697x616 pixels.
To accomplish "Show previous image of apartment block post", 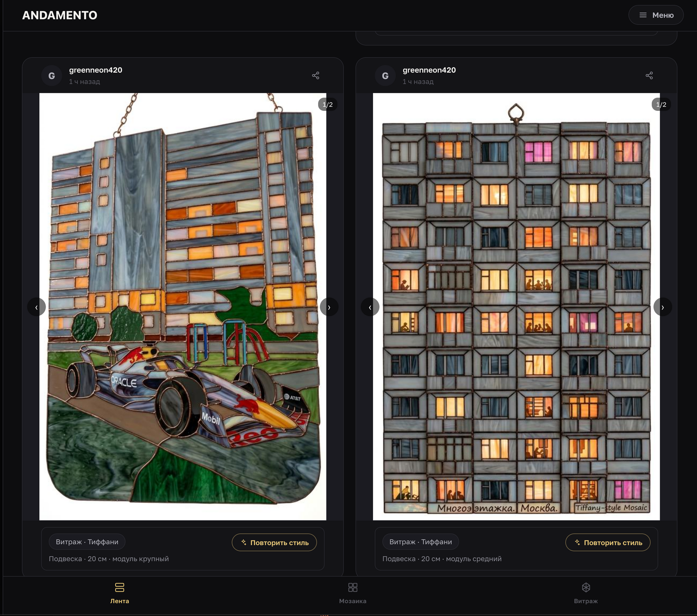I will (370, 307).
